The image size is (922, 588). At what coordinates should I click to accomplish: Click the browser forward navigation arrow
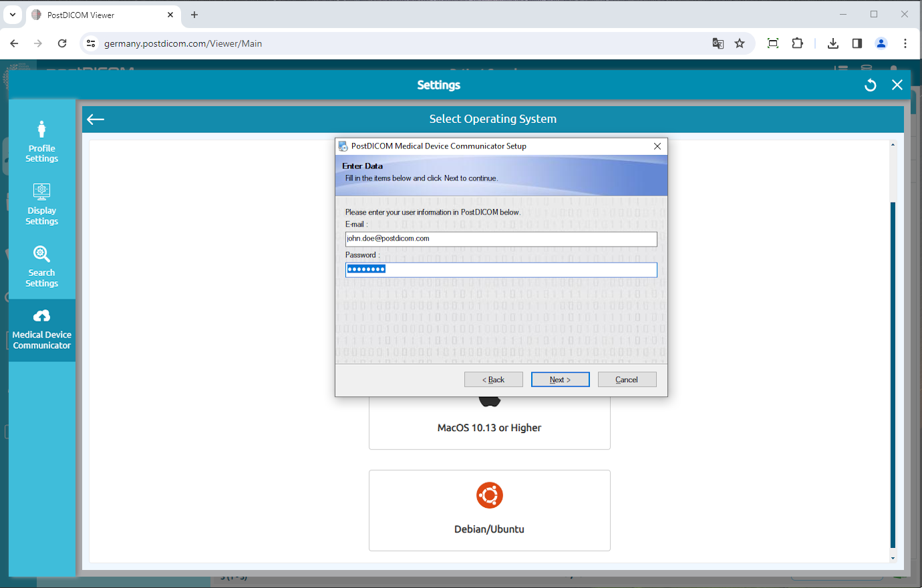click(x=38, y=43)
